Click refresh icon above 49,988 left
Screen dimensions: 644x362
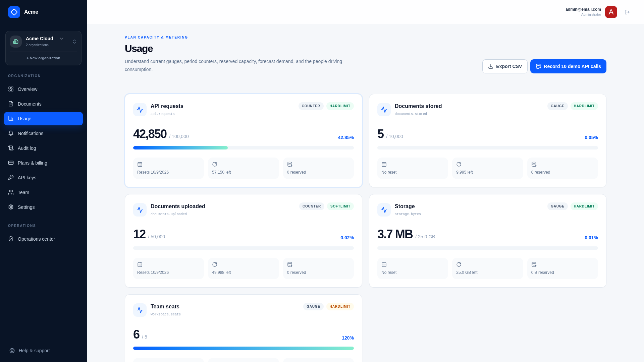(x=215, y=264)
